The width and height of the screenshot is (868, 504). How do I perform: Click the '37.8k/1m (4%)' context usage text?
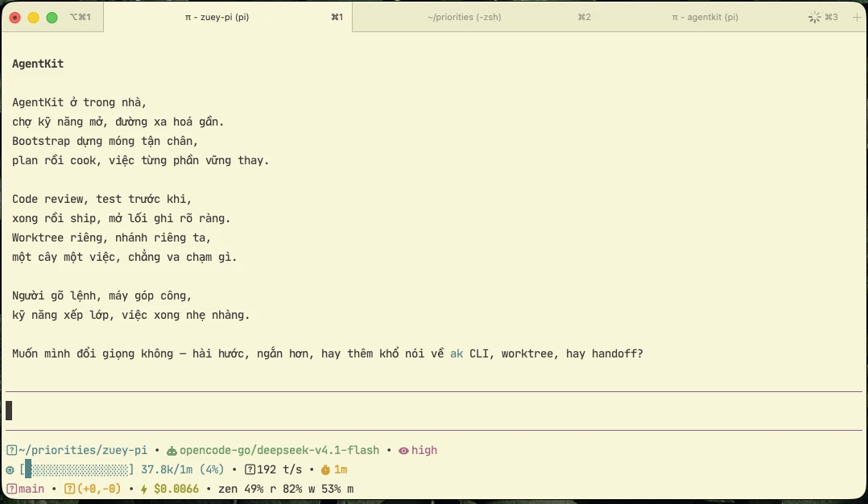coord(183,469)
